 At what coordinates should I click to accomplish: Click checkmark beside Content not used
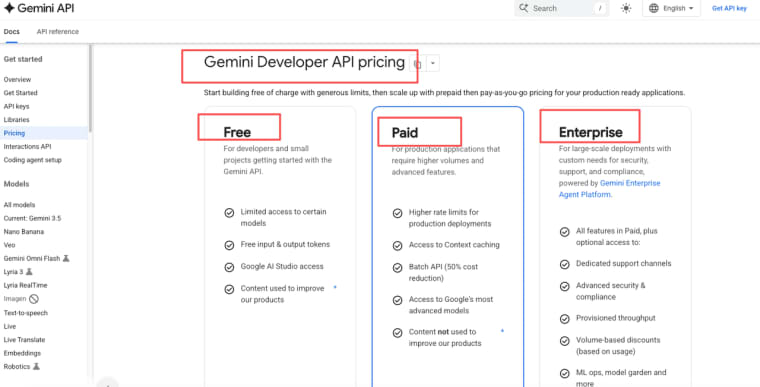[x=397, y=333]
